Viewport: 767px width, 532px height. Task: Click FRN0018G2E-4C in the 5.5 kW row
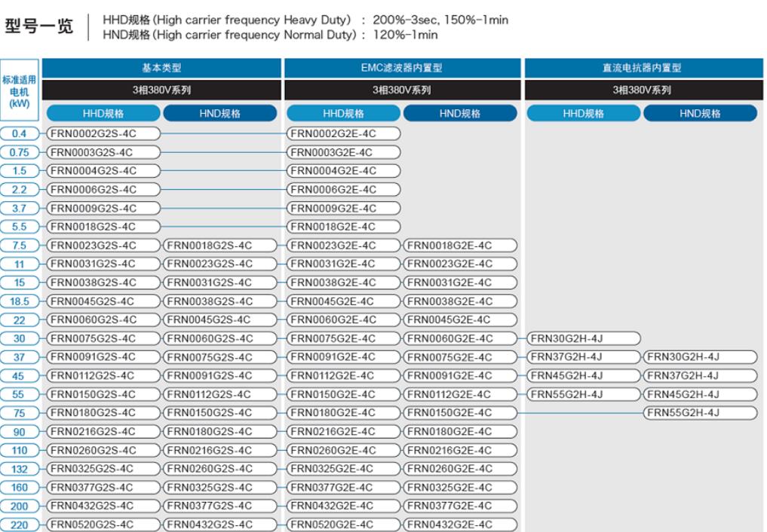(343, 227)
